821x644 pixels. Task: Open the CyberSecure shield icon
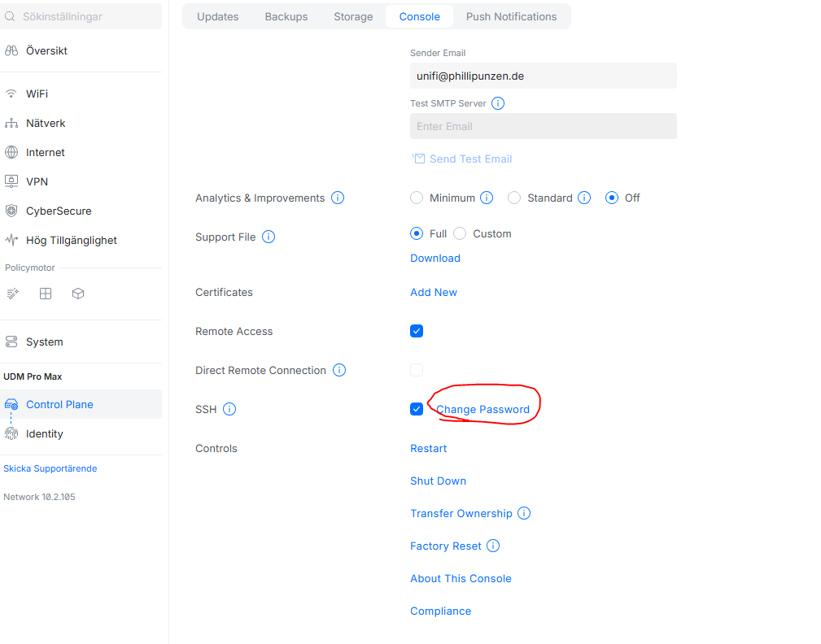11,211
